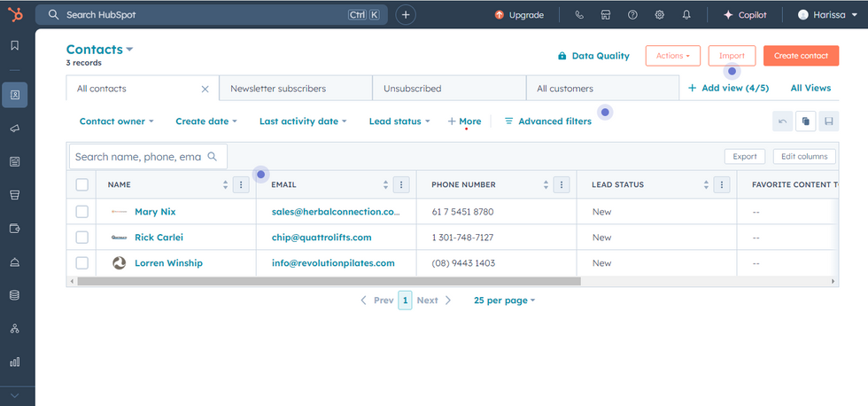Screen dimensions: 868x406
Task: Open the wallet payments sidebar icon
Action: (x=15, y=228)
